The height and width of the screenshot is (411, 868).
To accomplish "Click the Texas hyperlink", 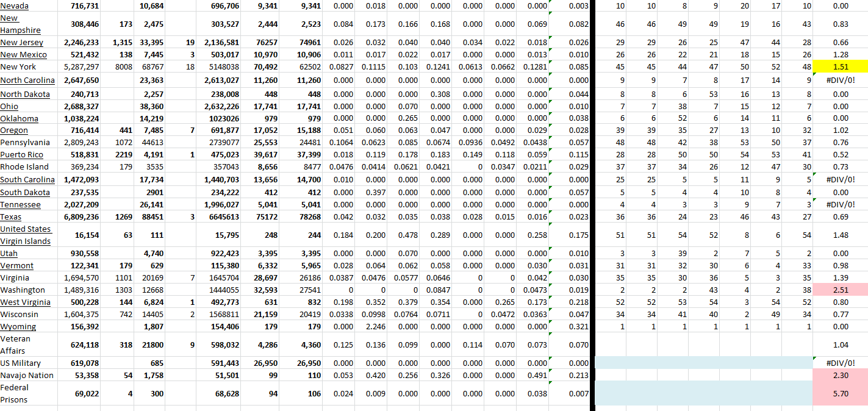I will pyautogui.click(x=10, y=217).
